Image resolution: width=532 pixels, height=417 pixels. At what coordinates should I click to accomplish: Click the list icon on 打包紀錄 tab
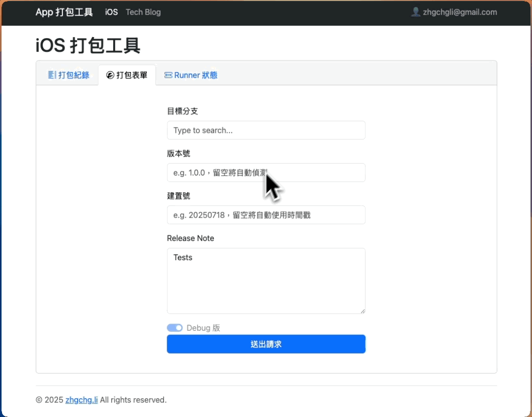(51, 75)
